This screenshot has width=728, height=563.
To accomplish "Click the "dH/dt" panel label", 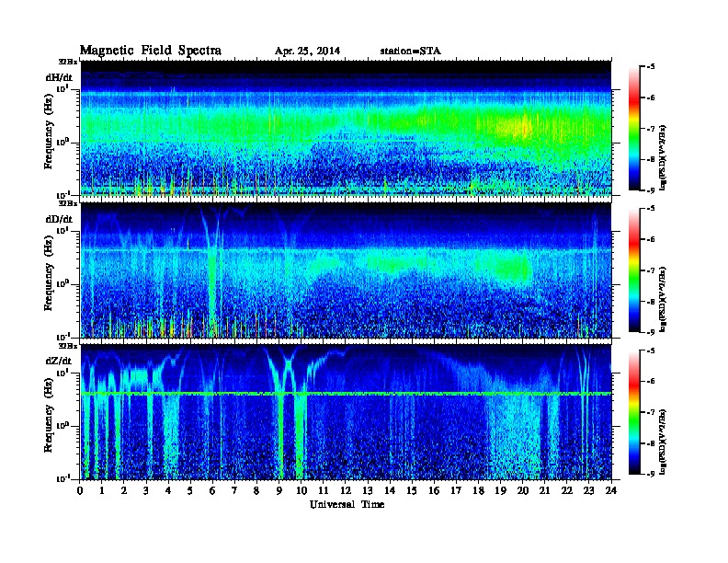I will (59, 77).
